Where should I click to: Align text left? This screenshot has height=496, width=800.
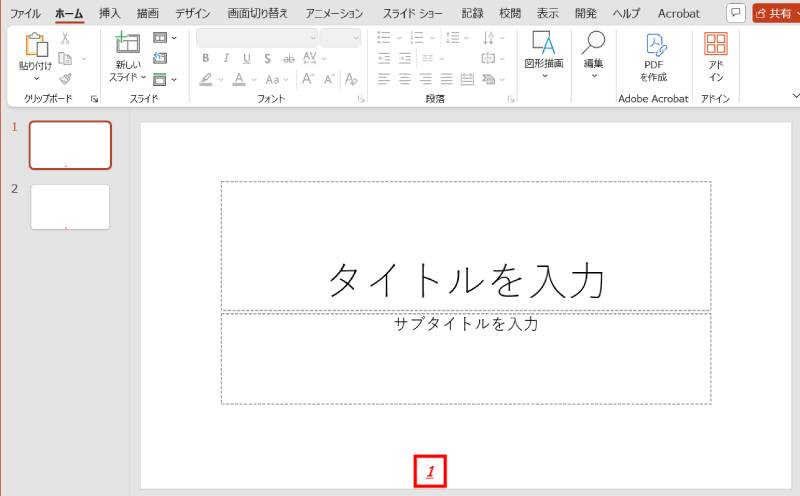(384, 79)
